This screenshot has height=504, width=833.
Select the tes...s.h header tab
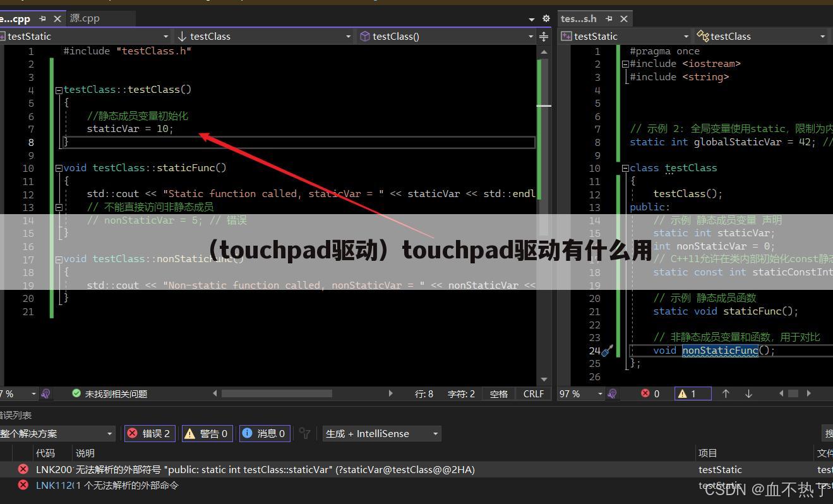pos(578,19)
